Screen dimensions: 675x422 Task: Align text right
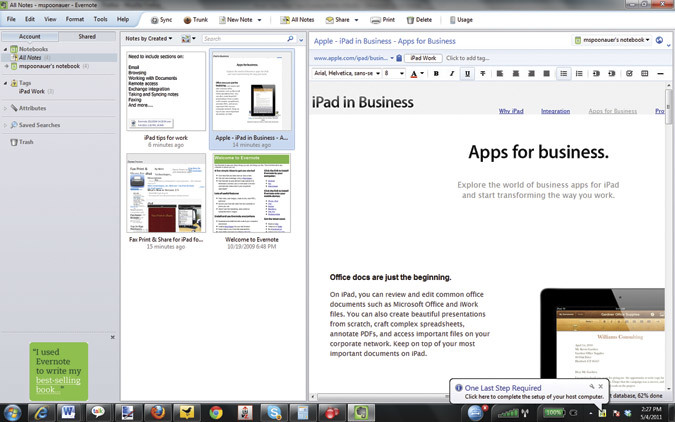(531, 74)
